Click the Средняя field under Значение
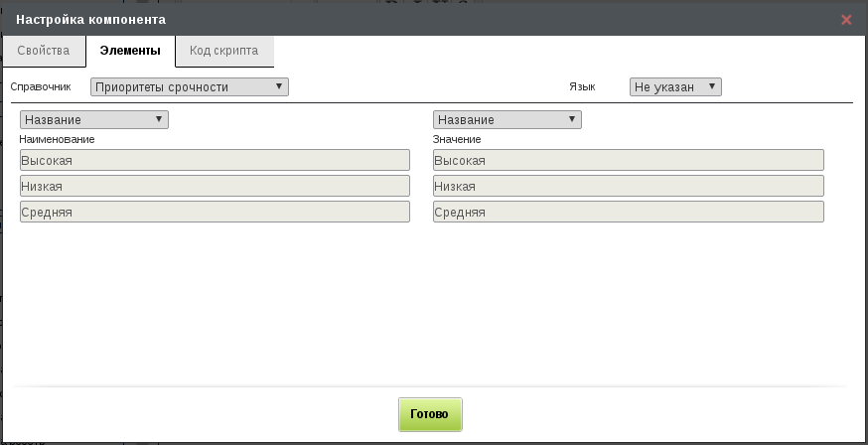This screenshot has height=445, width=868. tap(629, 212)
